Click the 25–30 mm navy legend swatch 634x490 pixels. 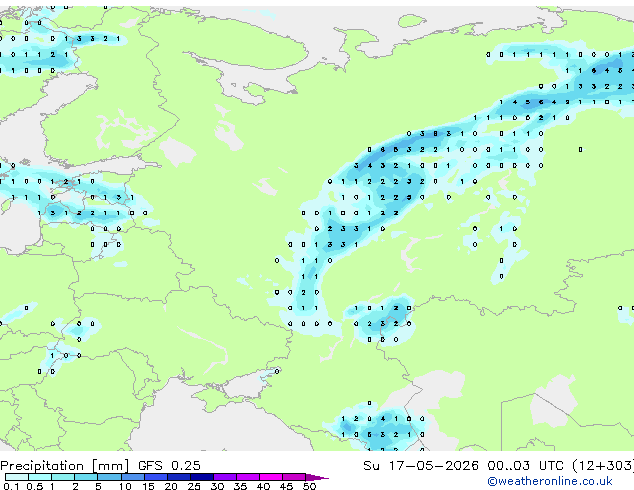202,477
